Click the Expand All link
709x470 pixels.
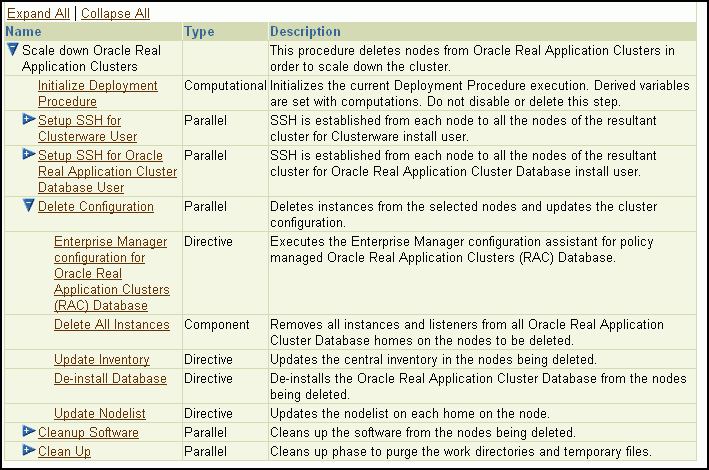38,14
